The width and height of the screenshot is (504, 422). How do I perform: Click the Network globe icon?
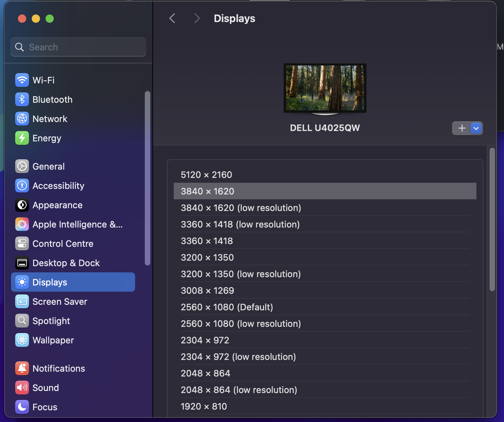(22, 119)
